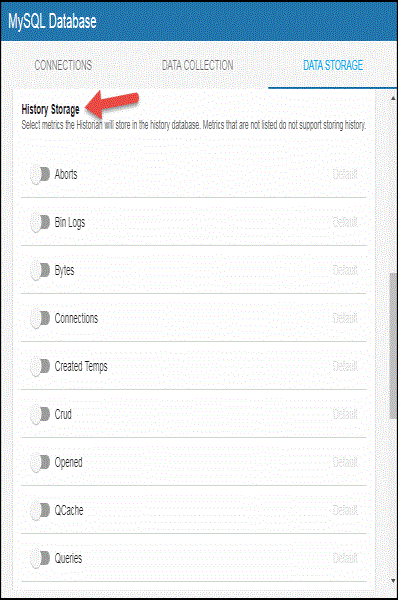Open the CONNECTIONS tab

tap(63, 65)
